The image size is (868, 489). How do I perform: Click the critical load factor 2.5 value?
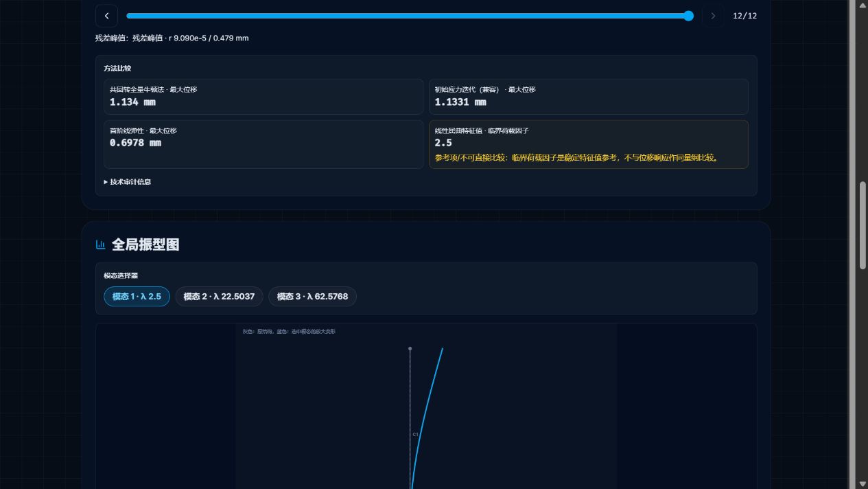coord(443,144)
